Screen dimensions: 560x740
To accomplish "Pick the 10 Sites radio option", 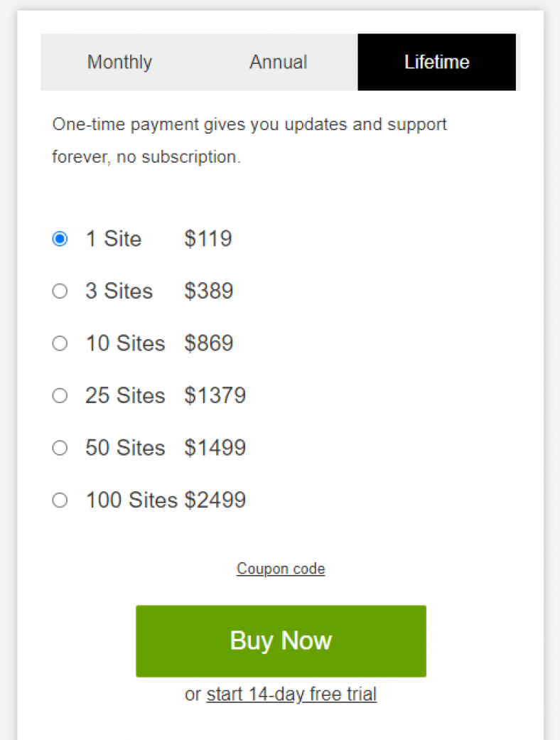I will pos(60,343).
